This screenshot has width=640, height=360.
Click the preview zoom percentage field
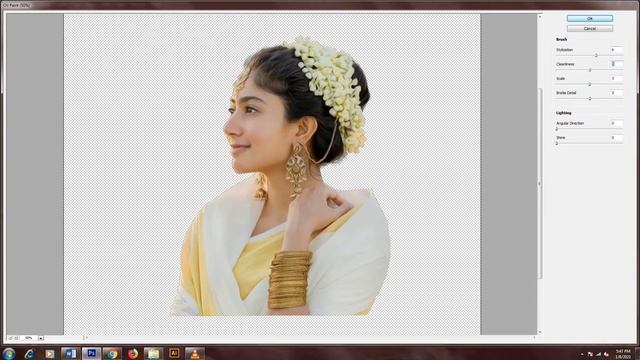[x=29, y=338]
